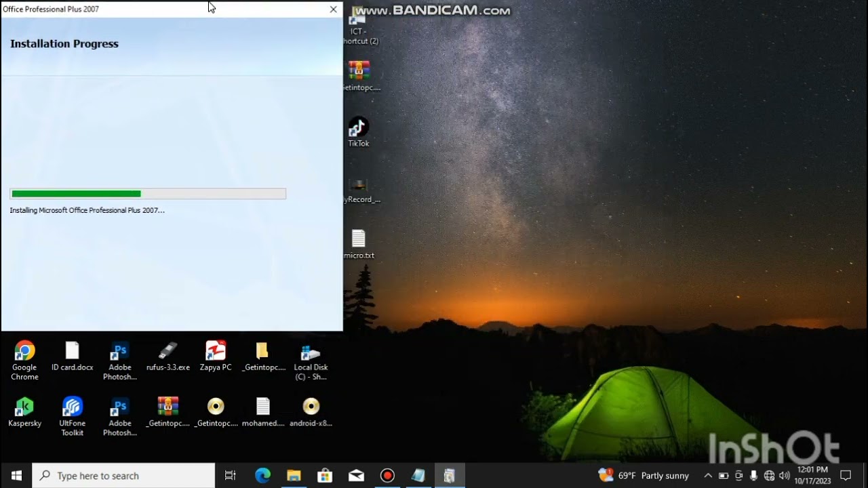The image size is (868, 488).
Task: Open the Windows Start menu
Action: [16, 476]
